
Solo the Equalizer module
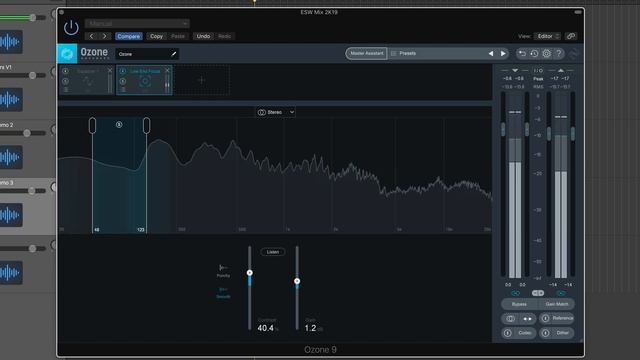65,81
